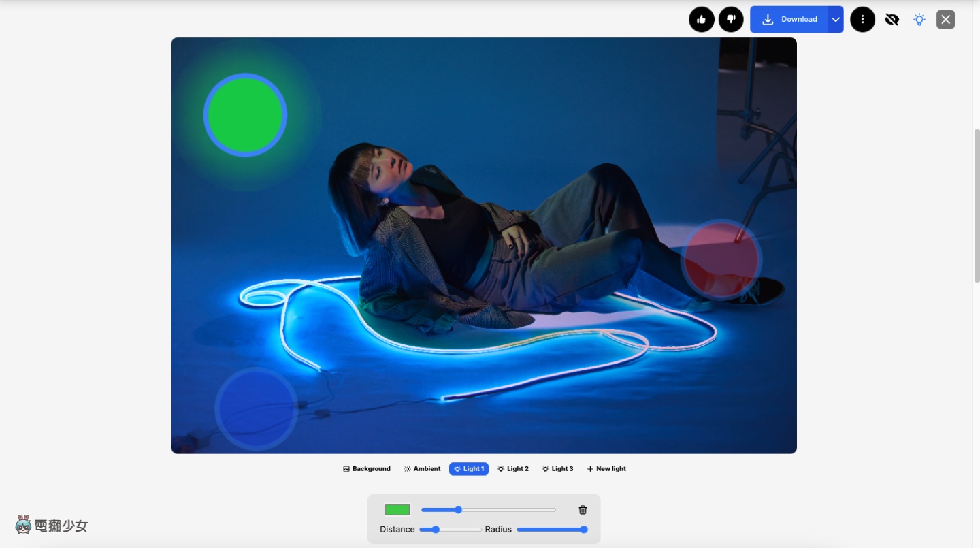980x548 pixels.
Task: Open the three-dot more options menu
Action: pyautogui.click(x=862, y=19)
